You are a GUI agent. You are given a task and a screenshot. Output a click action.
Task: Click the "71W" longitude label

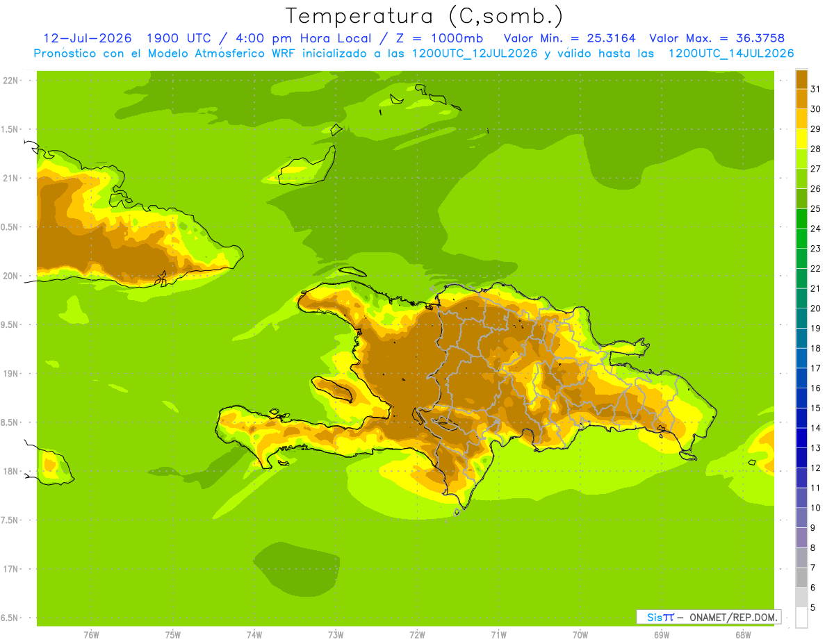[x=498, y=635]
